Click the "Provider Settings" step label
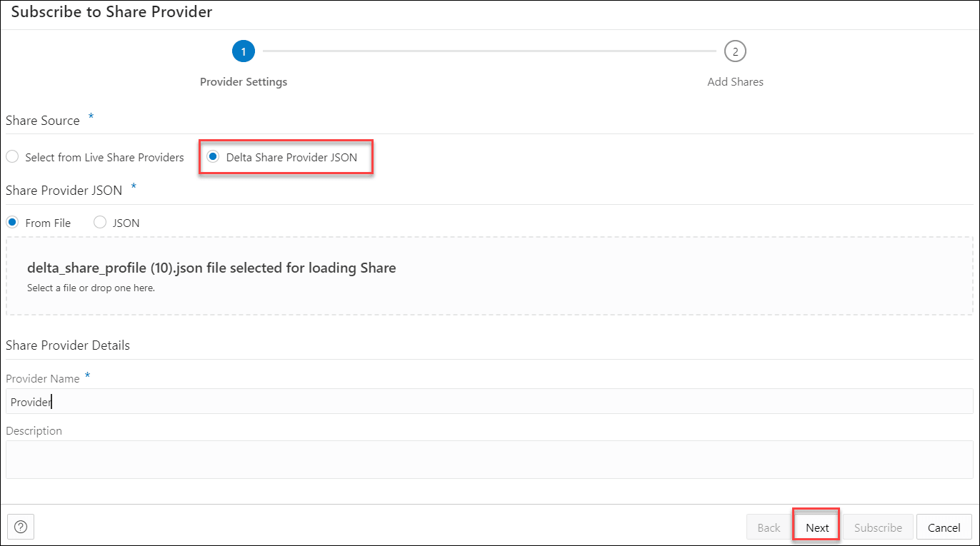 244,81
